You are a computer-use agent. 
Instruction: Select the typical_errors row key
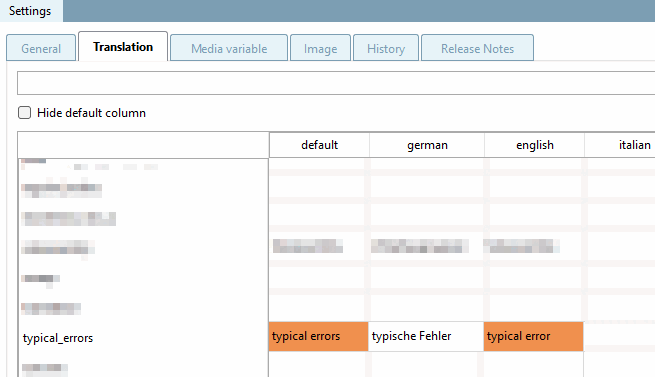(x=58, y=338)
